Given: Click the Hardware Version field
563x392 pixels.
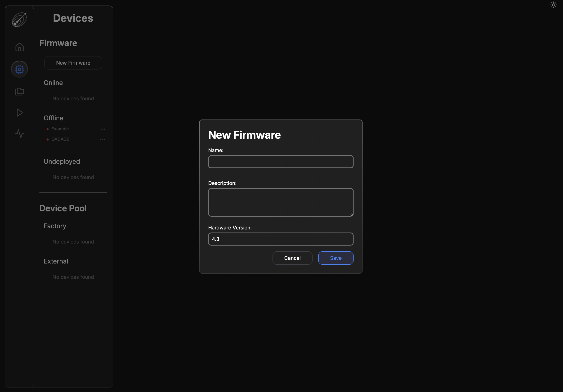Looking at the screenshot, I should tap(280, 239).
